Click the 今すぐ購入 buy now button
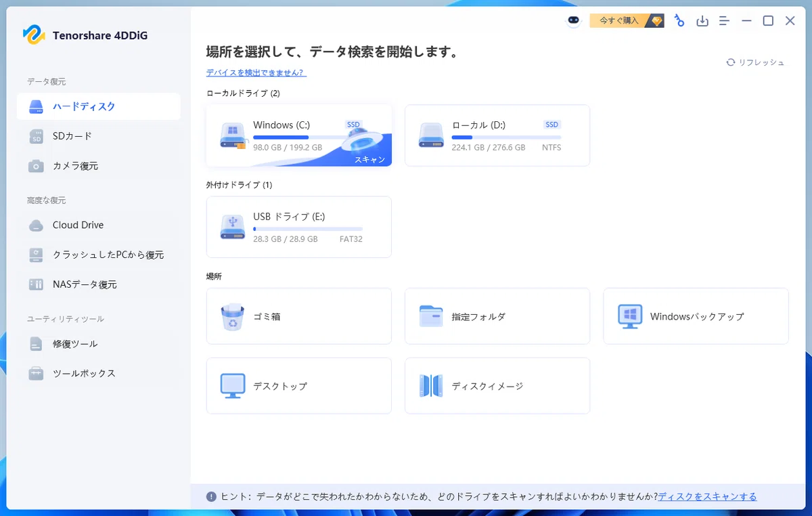The width and height of the screenshot is (812, 516). click(x=627, y=21)
